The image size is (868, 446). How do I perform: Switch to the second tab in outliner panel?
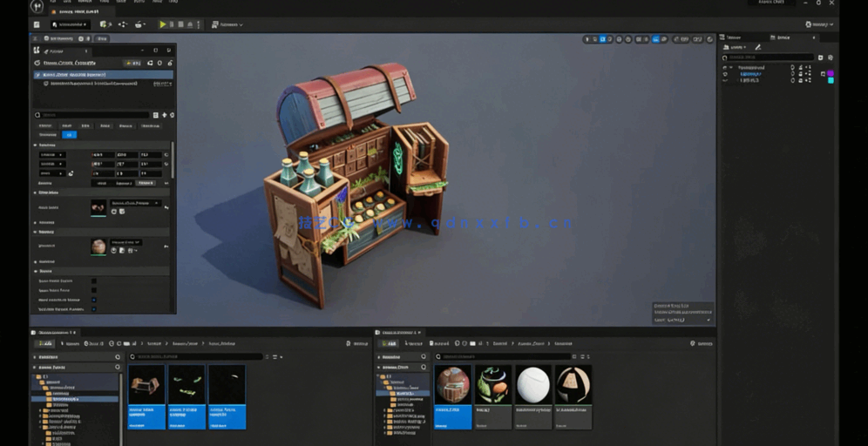[x=783, y=37]
